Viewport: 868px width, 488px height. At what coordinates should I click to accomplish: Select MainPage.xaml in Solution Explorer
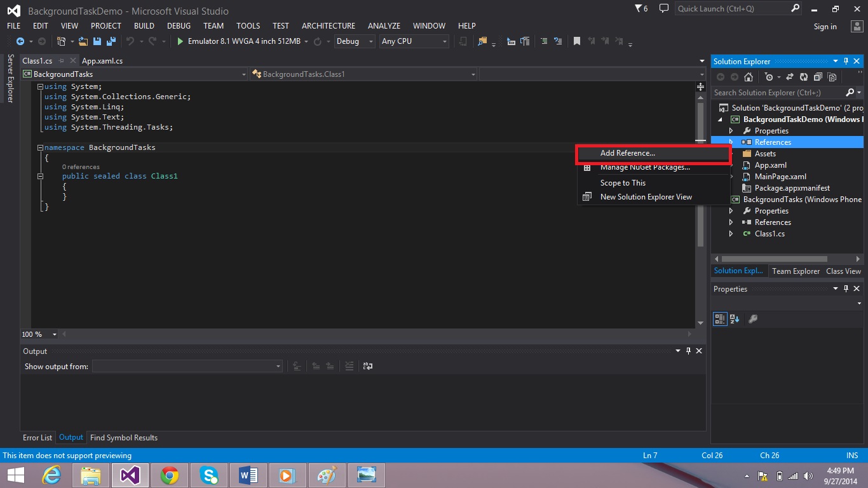pos(780,177)
